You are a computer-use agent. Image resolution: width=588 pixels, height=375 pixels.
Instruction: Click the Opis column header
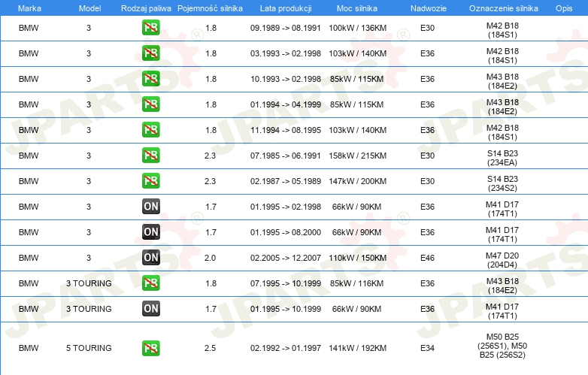click(x=564, y=8)
